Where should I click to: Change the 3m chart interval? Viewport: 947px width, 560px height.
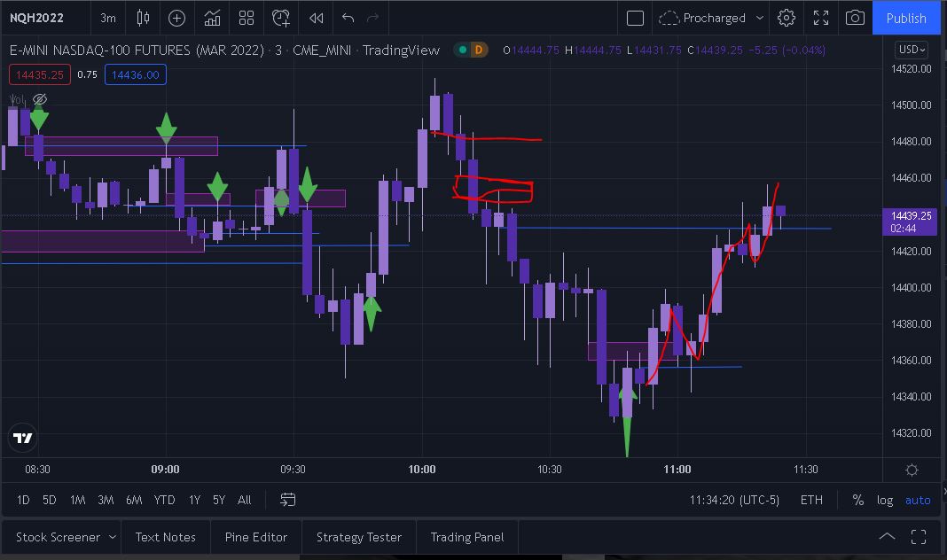(108, 18)
